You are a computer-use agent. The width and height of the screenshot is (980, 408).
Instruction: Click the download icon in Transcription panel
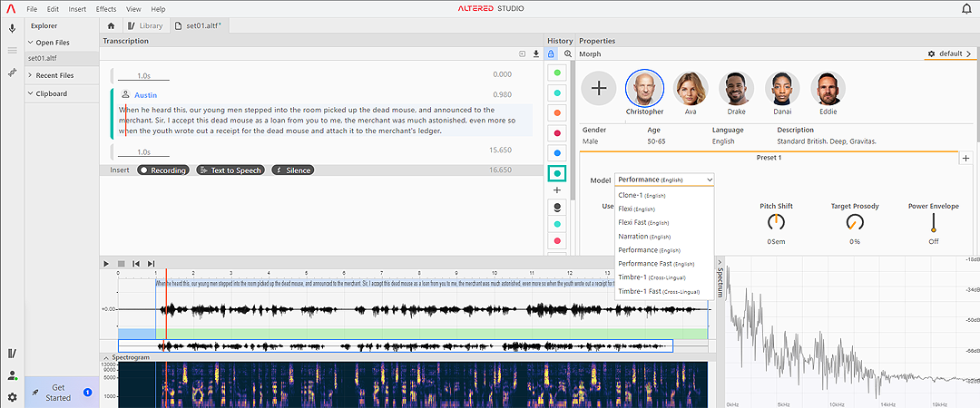click(x=535, y=54)
